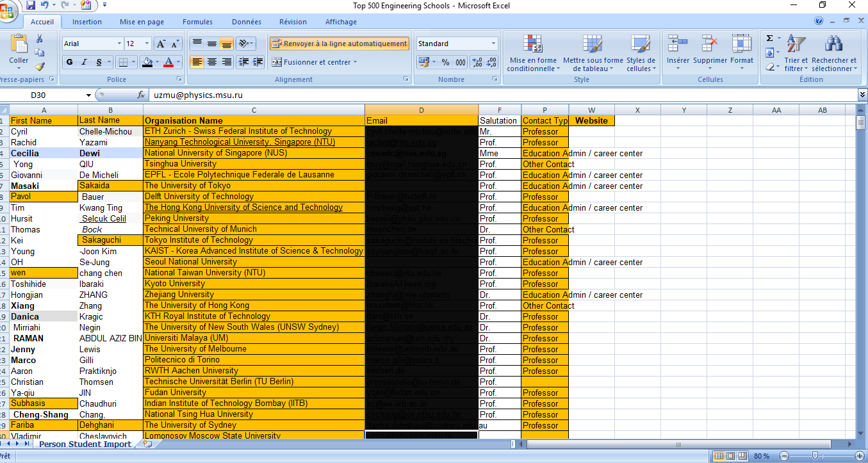The image size is (868, 463).
Task: Toggle Renvoyer à la ligne automatiquement
Action: 340,44
